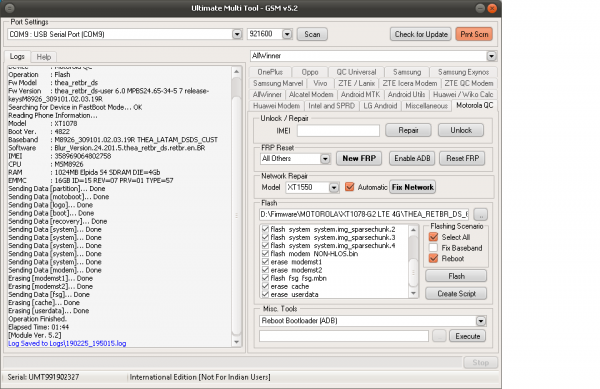Open the XT1550 model dropdown
The width and height of the screenshot is (600, 389).
pos(334,187)
